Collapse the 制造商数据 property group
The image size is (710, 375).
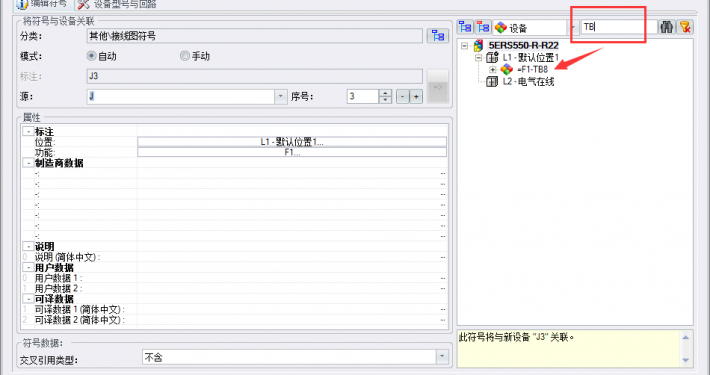click(x=28, y=163)
